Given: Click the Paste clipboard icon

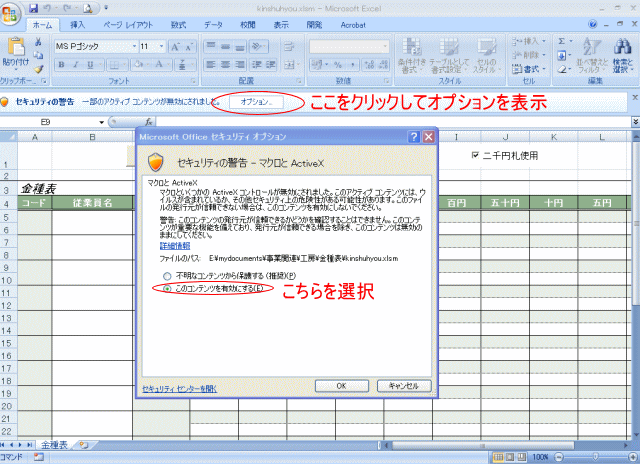Looking at the screenshot, I should click(16, 47).
